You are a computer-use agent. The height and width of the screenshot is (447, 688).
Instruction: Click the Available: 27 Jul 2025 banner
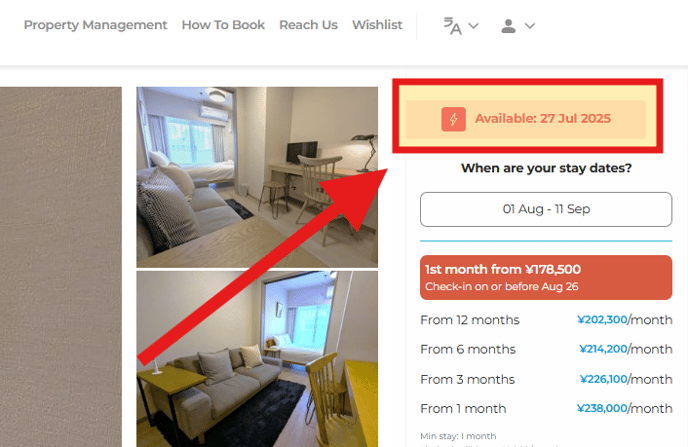(x=526, y=119)
